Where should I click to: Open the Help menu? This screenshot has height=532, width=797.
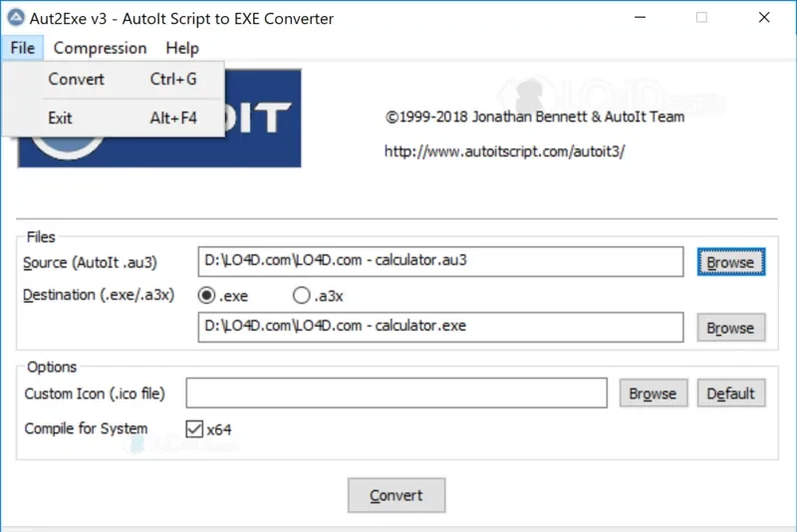point(182,48)
